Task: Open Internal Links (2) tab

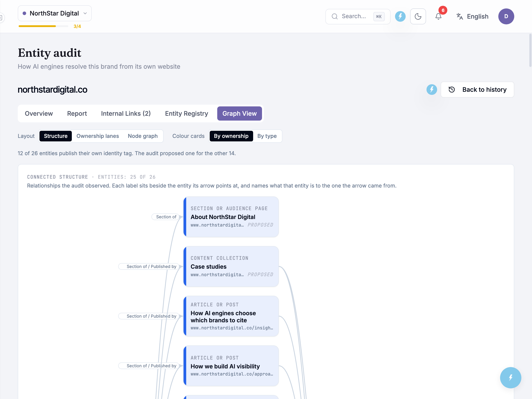Action: [126, 113]
